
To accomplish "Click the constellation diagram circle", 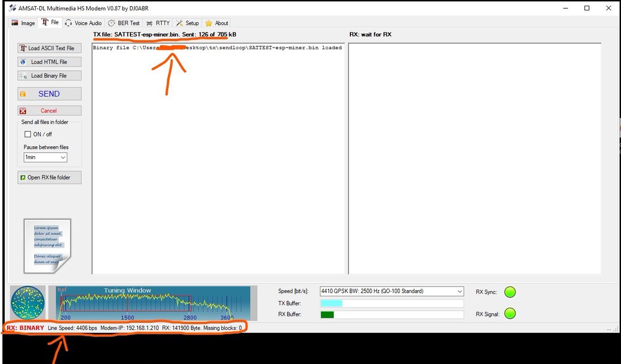I will click(x=28, y=303).
